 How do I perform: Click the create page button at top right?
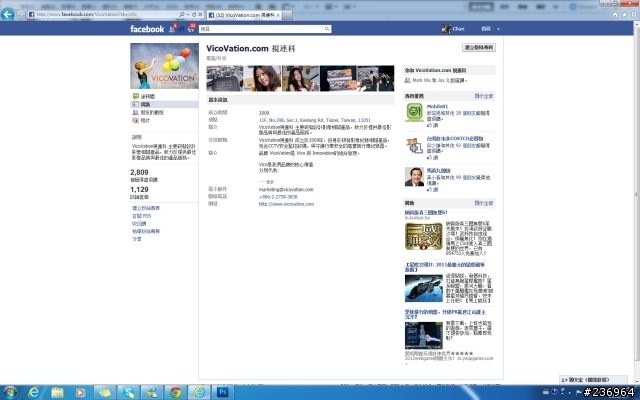(x=479, y=47)
